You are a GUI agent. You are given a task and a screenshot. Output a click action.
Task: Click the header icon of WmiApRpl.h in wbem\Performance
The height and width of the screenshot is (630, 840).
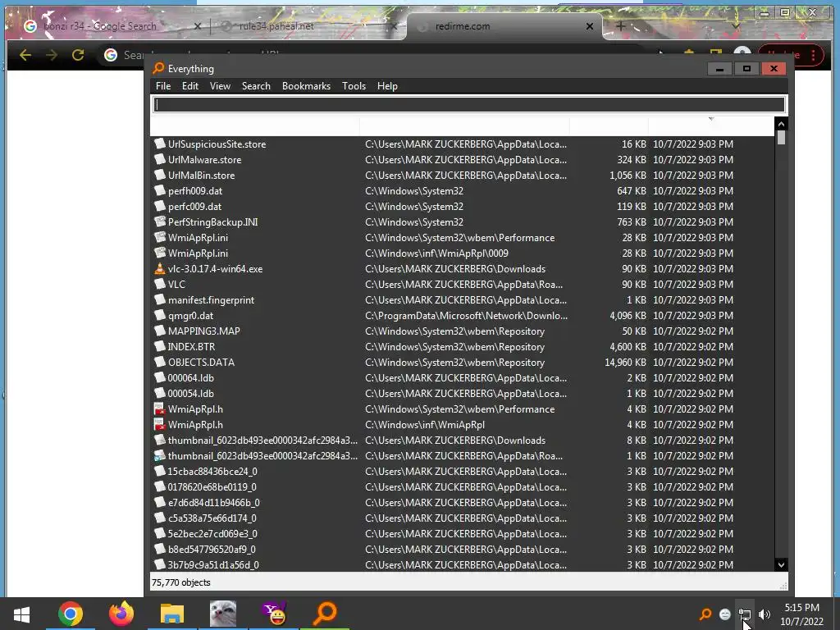click(160, 409)
